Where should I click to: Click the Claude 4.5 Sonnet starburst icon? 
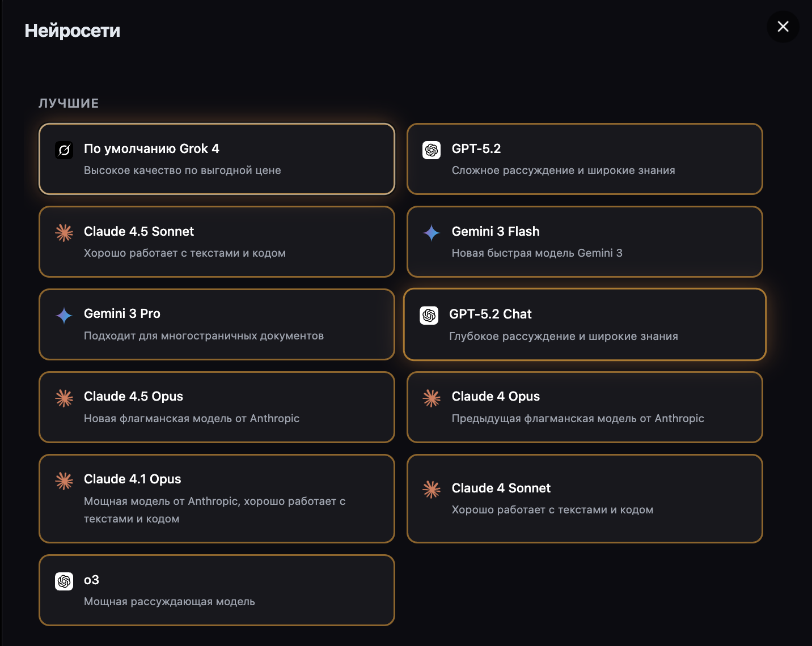(x=64, y=232)
